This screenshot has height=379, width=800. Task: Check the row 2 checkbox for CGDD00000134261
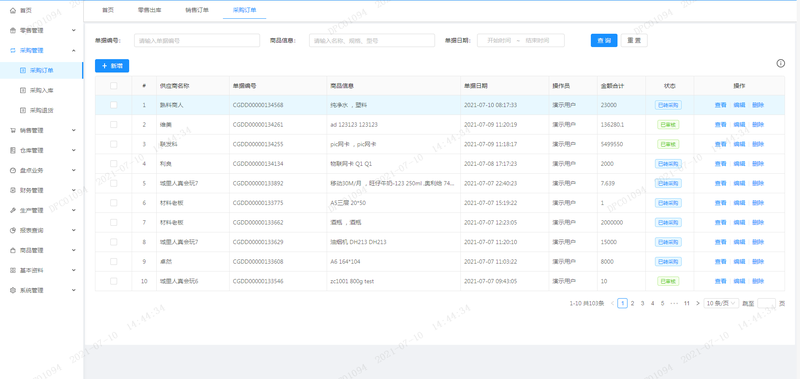(113, 124)
